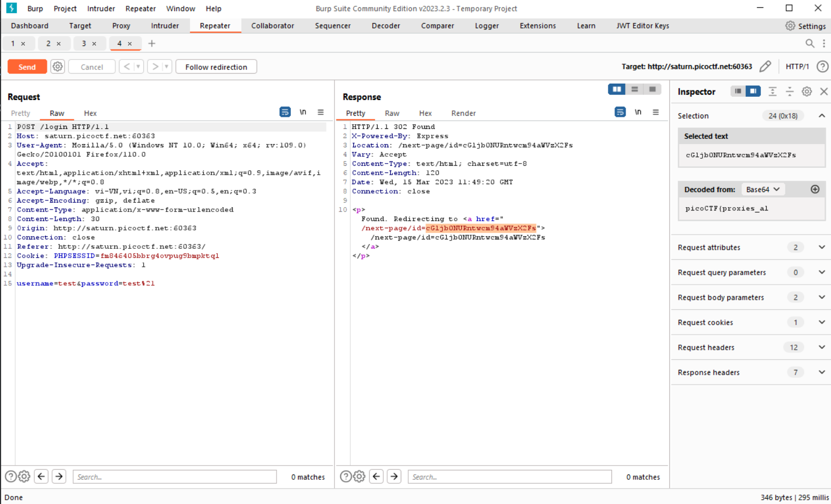Open next request history dropdown arrow
Viewport: 831px width, 504px height.
(x=166, y=67)
